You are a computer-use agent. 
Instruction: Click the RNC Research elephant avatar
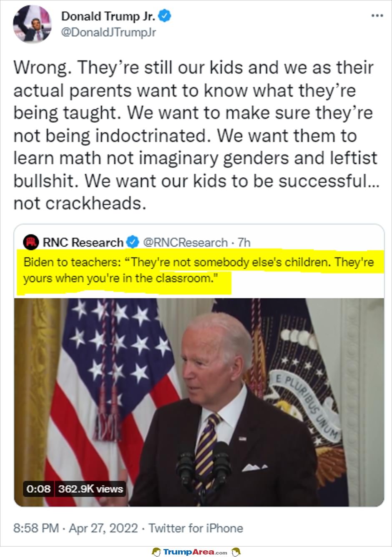pyautogui.click(x=30, y=242)
